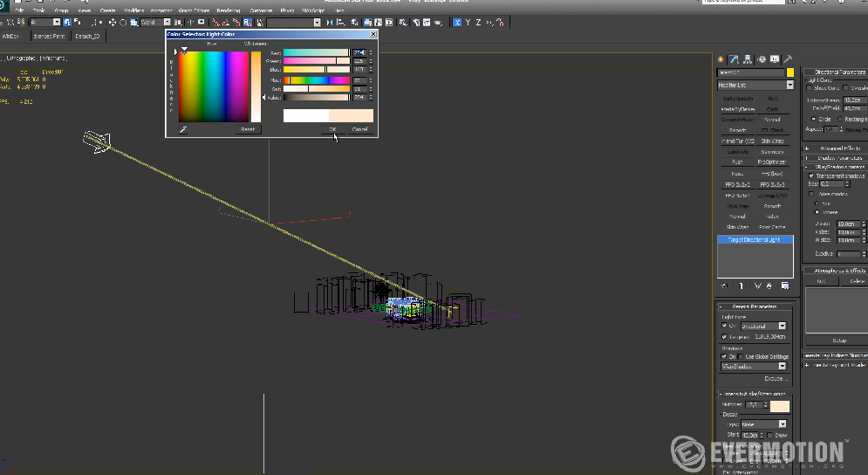The height and width of the screenshot is (475, 868).
Task: Toggle Show End Result icon under modifier stack
Action: click(742, 286)
